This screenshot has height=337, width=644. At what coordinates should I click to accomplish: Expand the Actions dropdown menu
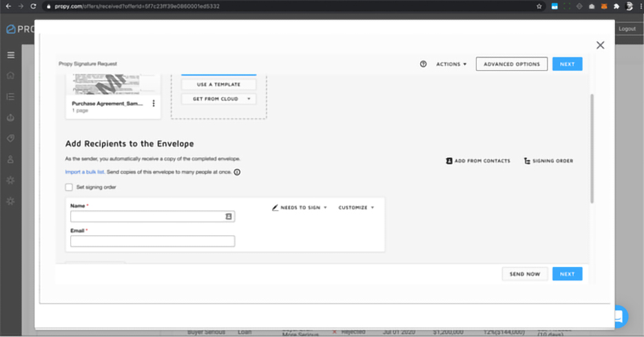click(451, 64)
